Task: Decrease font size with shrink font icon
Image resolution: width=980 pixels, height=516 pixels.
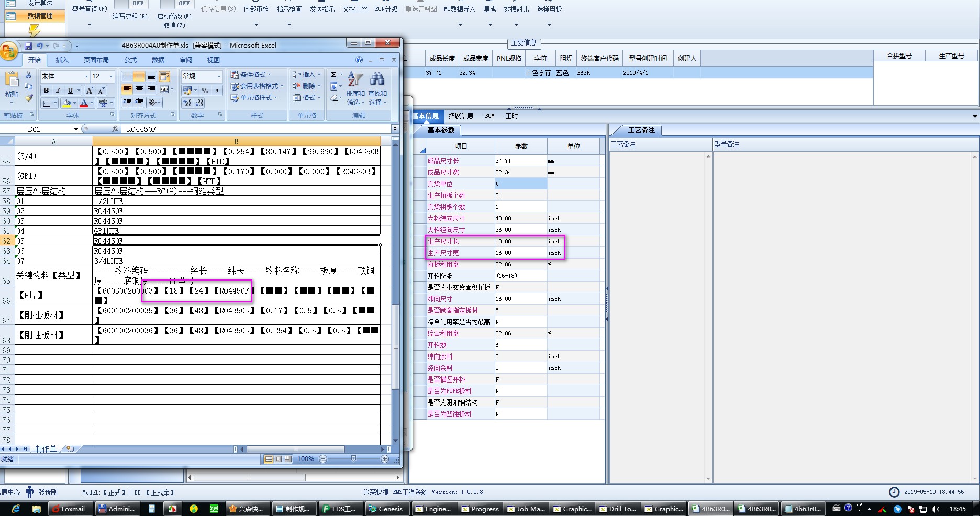Action: click(102, 91)
